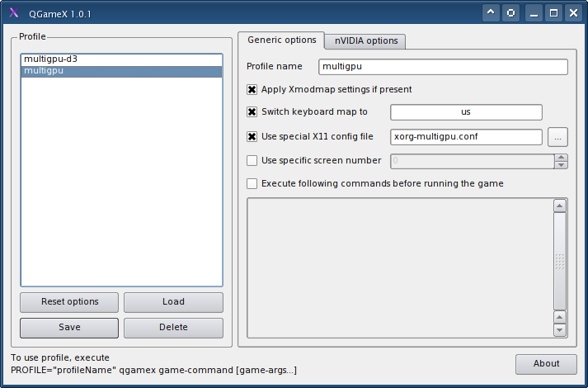Close the QGameX window

click(x=573, y=13)
